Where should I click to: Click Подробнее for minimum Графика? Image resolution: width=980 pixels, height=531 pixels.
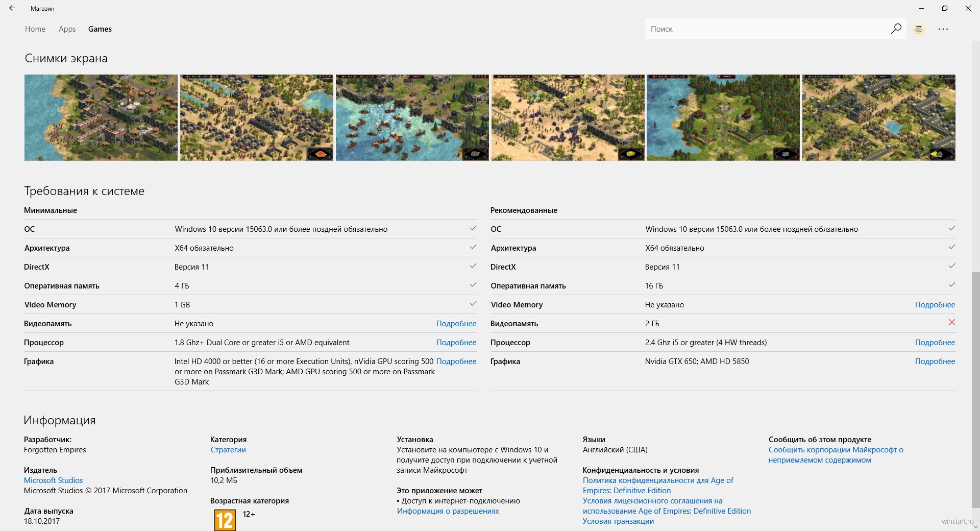tap(456, 361)
